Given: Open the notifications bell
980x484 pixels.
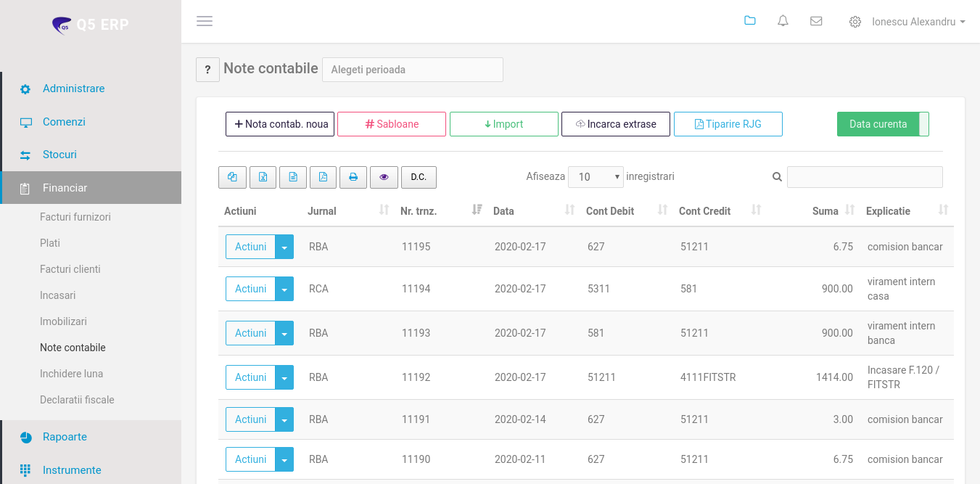Looking at the screenshot, I should click(783, 21).
